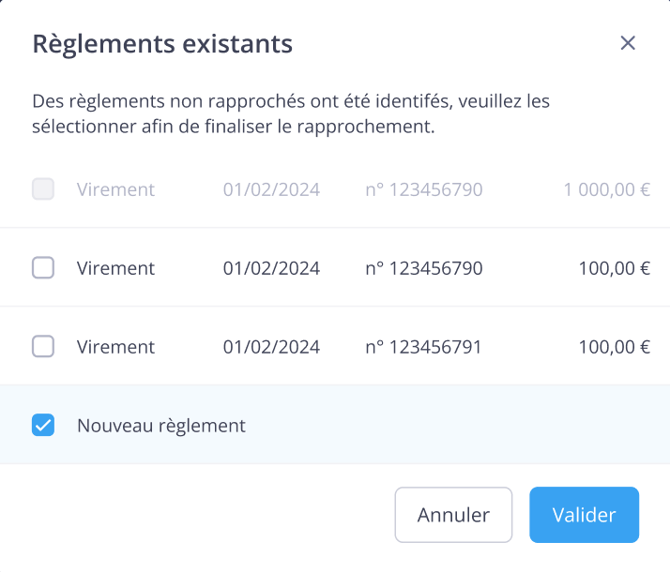
Task: Click the description about règlements non rapprochés
Action: 291,114
